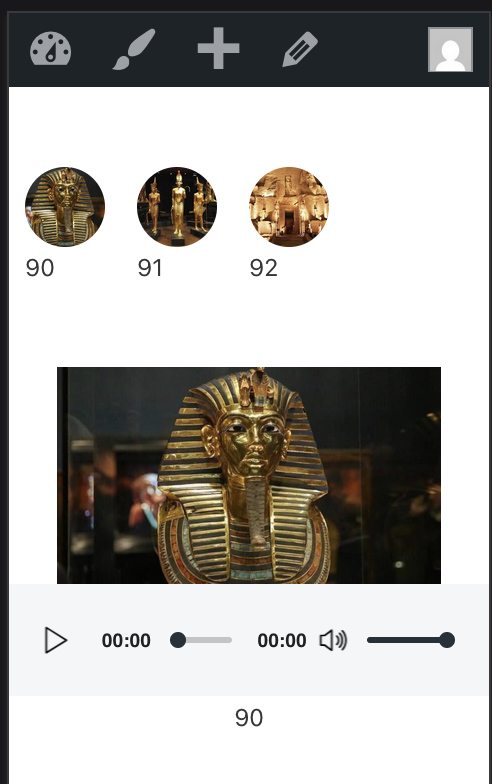Viewport: 492px width, 784px height.
Task: Click the volume slider handle knob
Action: click(447, 640)
